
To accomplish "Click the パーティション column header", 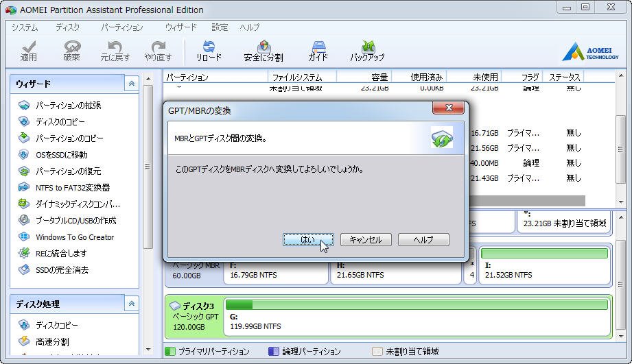I will (x=215, y=77).
